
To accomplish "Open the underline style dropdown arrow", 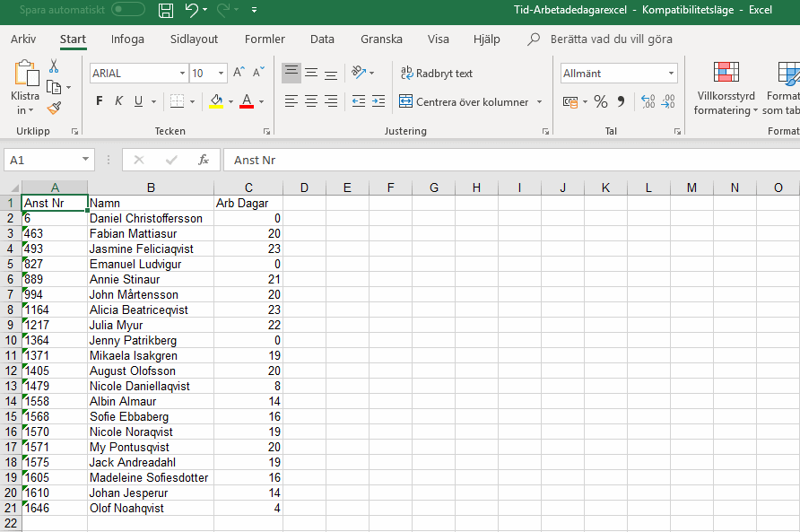I will tap(153, 101).
